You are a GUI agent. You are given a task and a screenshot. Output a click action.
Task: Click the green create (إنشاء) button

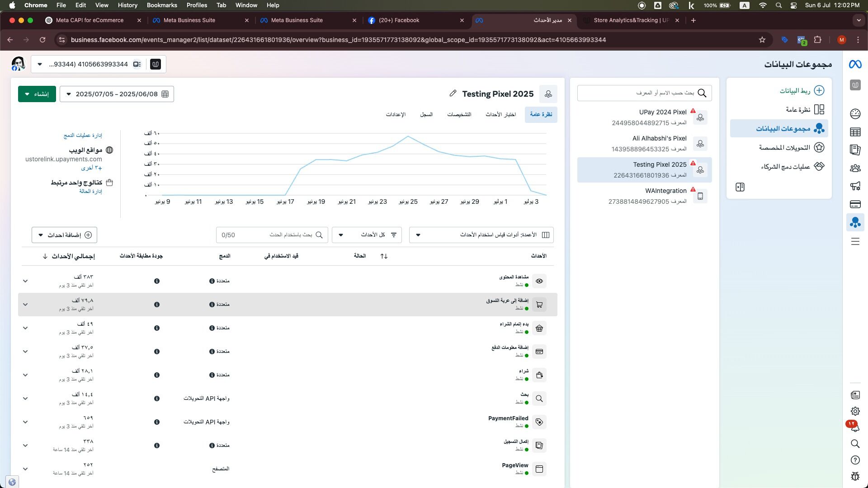click(x=37, y=94)
